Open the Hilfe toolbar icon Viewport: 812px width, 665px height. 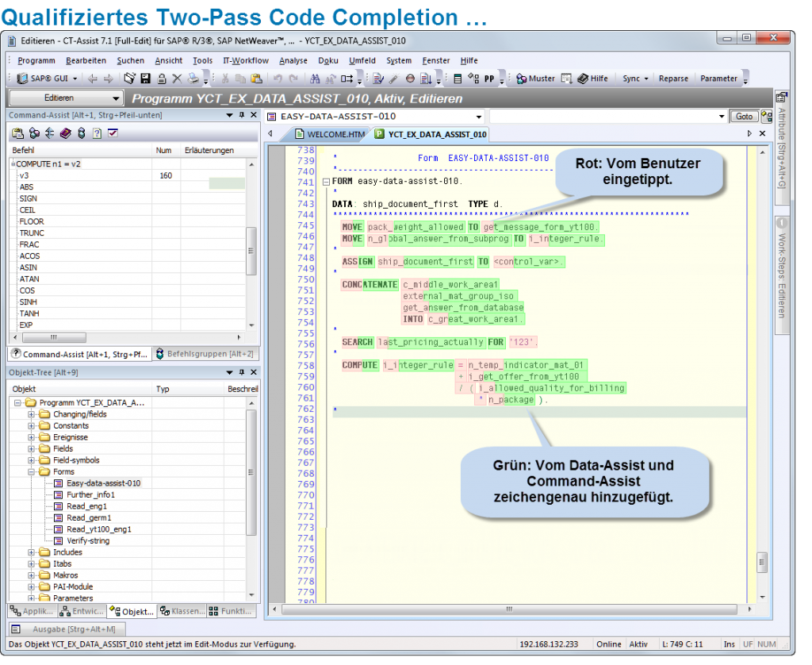[x=591, y=78]
